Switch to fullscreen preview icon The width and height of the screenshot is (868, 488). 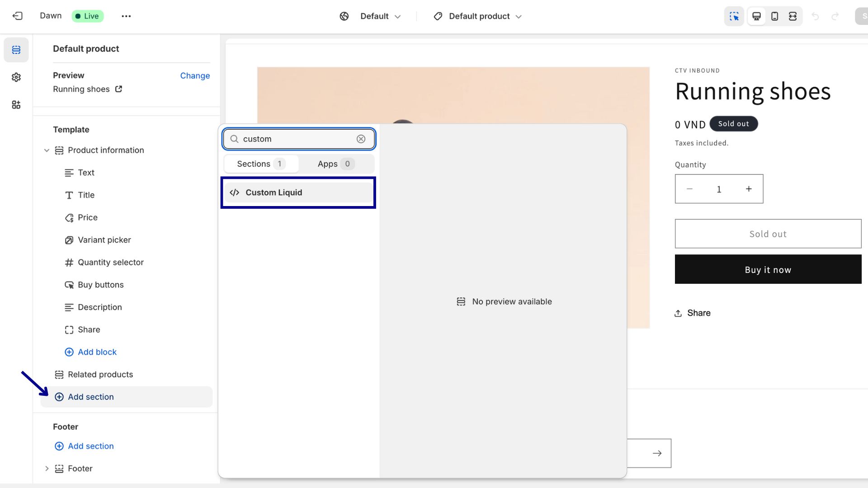point(793,16)
